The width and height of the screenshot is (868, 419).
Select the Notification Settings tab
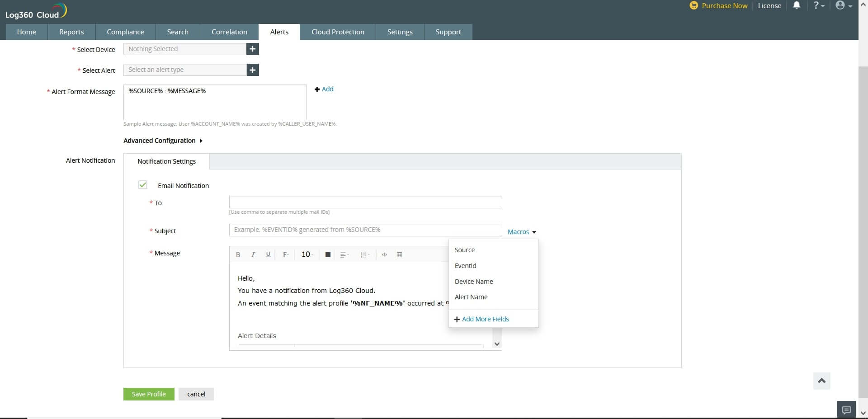[167, 161]
